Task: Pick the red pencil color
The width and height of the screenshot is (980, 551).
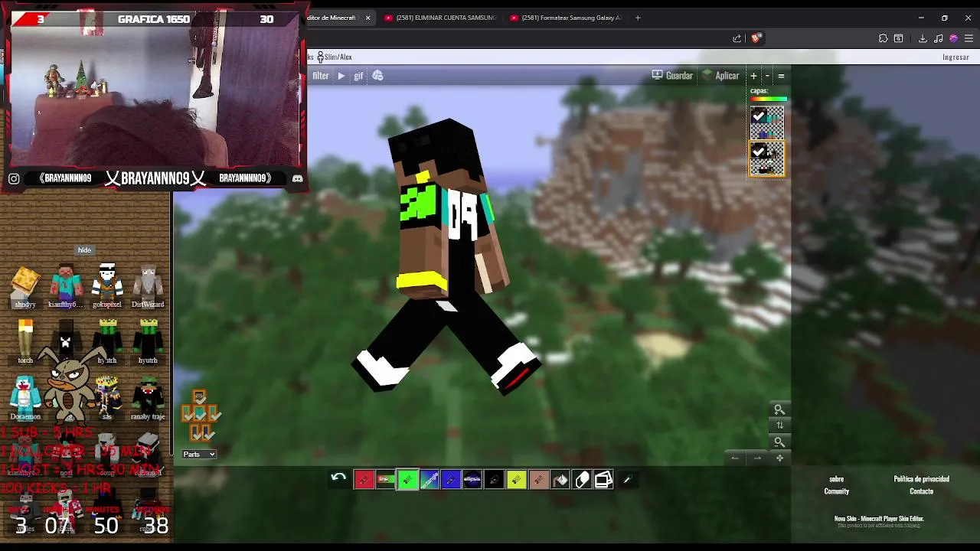Action: coord(364,480)
